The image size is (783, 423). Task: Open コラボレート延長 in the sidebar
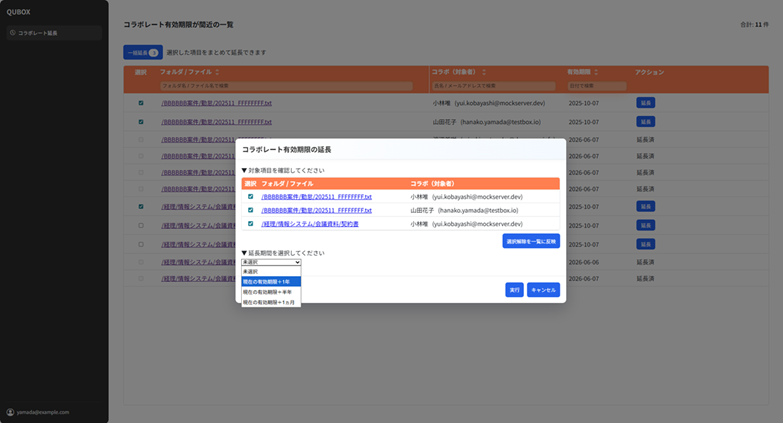(54, 33)
